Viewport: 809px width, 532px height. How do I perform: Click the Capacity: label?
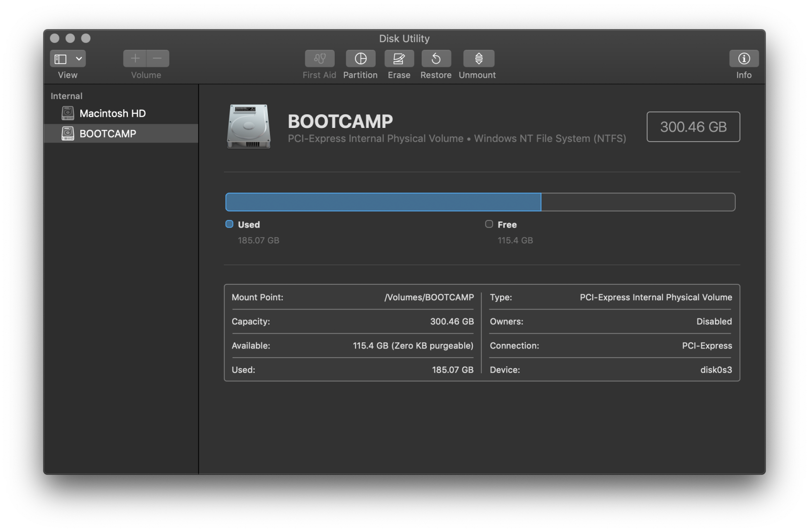(251, 322)
